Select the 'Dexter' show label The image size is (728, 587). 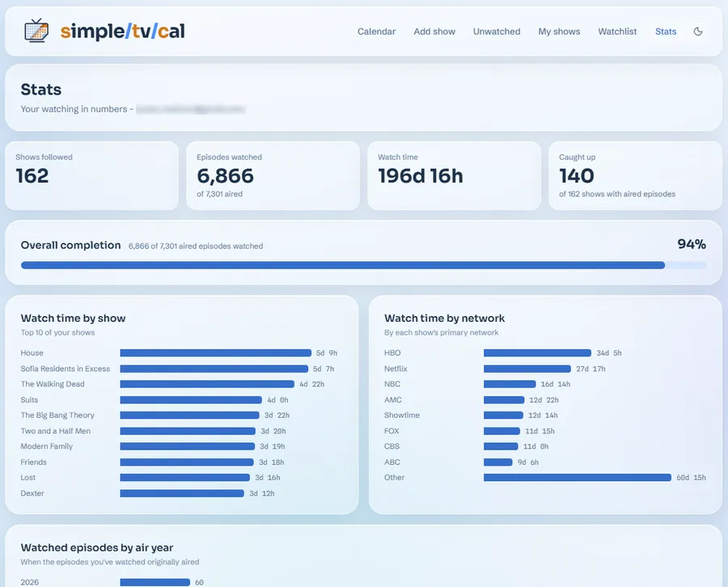(x=32, y=493)
